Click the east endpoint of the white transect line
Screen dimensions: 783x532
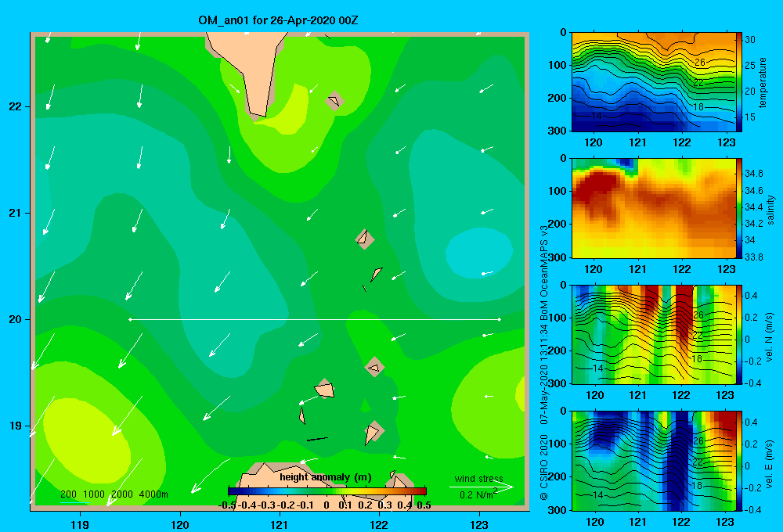pyautogui.click(x=500, y=319)
